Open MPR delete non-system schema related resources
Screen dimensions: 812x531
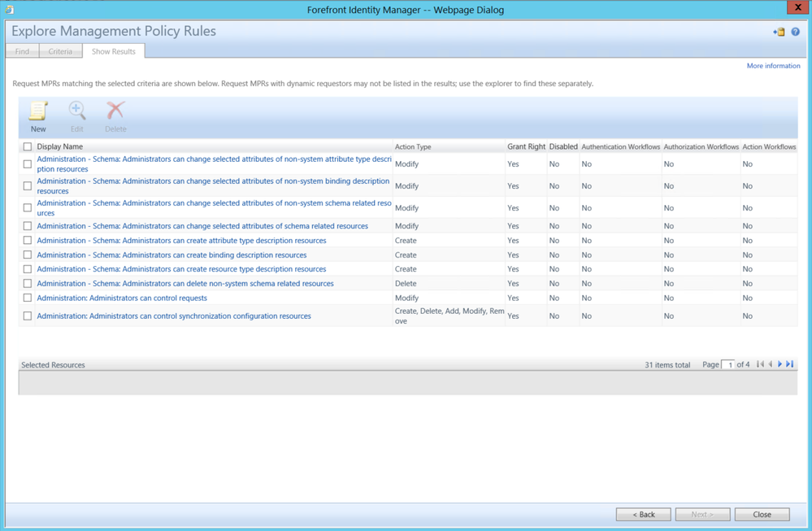tap(185, 283)
